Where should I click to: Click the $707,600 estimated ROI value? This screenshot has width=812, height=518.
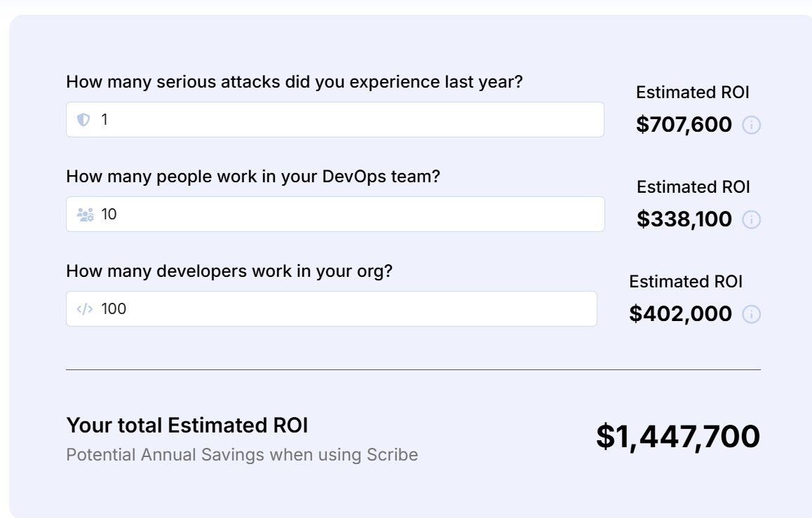click(684, 124)
